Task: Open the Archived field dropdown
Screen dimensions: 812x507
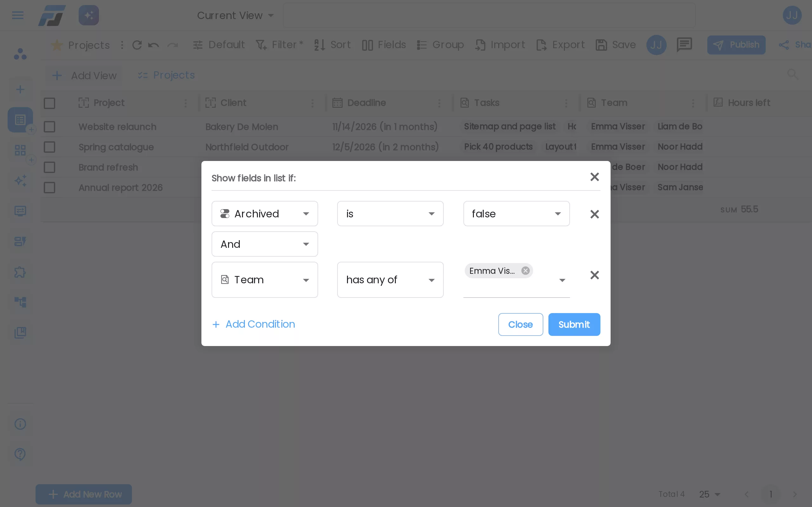Action: pyautogui.click(x=265, y=214)
